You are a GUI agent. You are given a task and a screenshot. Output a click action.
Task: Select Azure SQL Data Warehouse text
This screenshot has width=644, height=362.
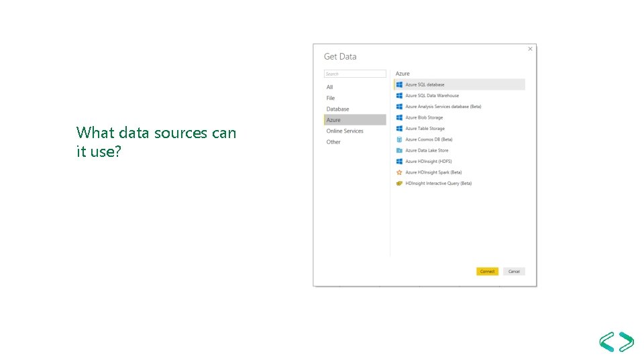(x=432, y=96)
